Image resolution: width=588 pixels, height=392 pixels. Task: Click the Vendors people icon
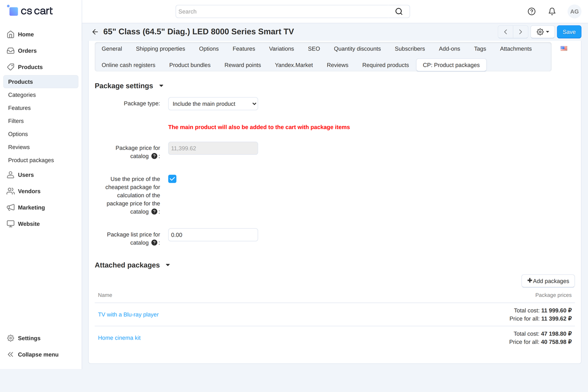(10, 191)
